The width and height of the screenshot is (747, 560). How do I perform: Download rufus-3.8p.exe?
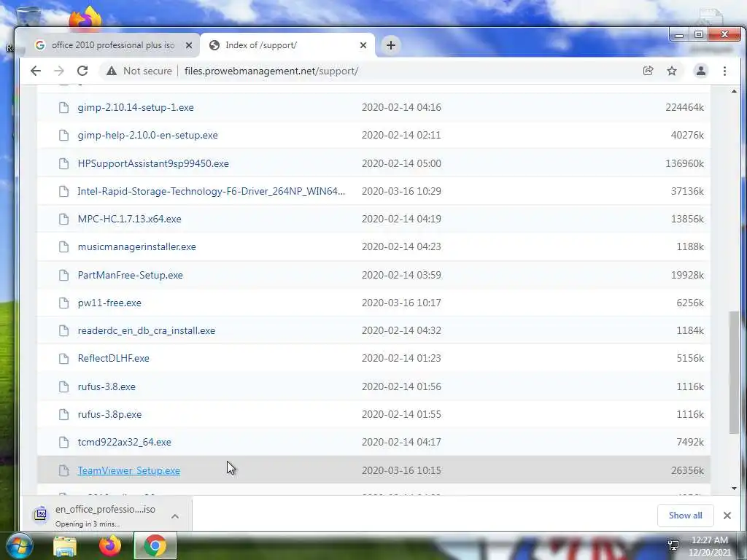coord(109,414)
